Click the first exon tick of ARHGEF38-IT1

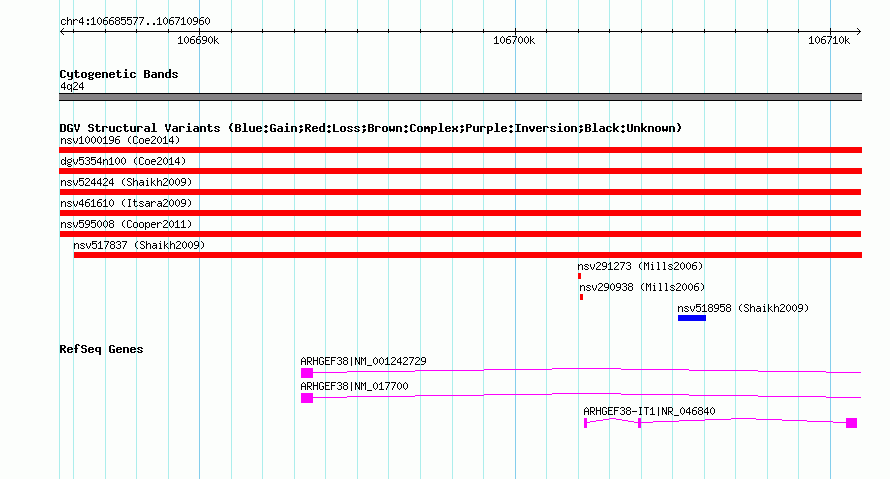pyautogui.click(x=585, y=423)
